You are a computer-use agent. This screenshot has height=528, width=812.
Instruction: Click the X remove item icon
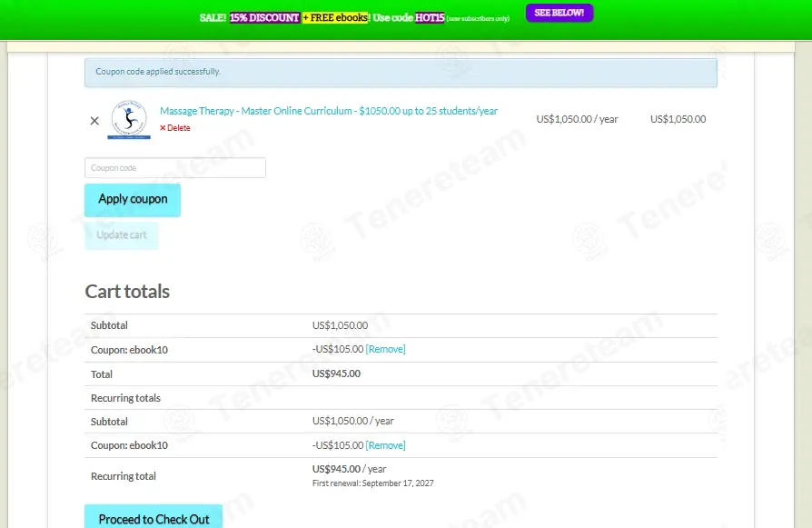[x=94, y=121]
